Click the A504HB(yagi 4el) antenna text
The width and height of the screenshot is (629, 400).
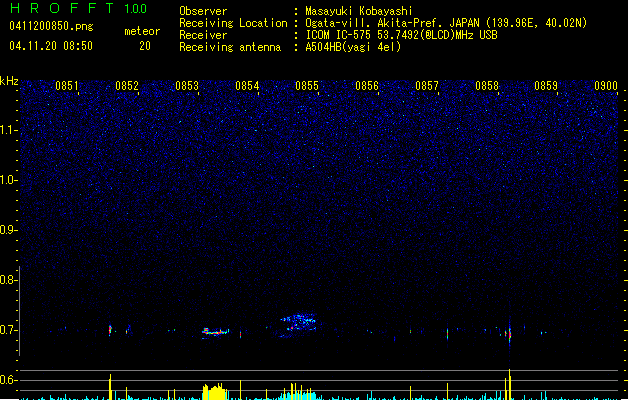tap(353, 47)
